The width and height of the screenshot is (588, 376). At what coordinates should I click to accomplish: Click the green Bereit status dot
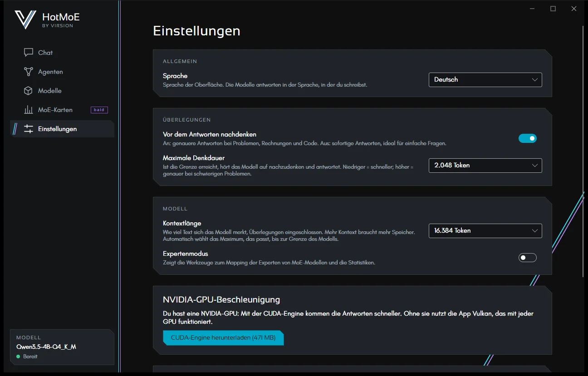click(x=18, y=356)
